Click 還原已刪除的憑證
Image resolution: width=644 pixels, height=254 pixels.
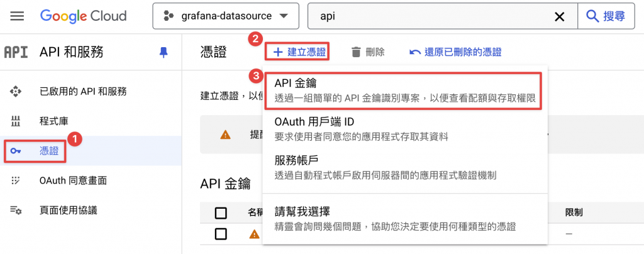click(455, 52)
